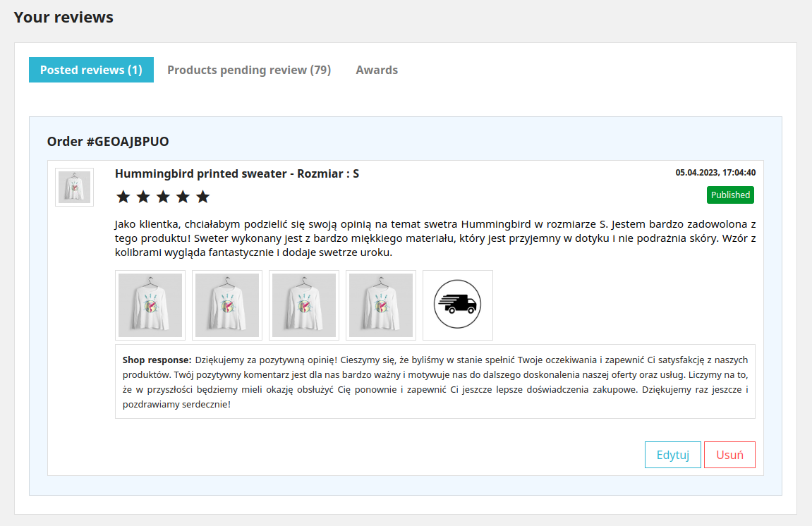Switch to Posted reviews (1) tab
The width and height of the screenshot is (812, 526).
pyautogui.click(x=91, y=70)
